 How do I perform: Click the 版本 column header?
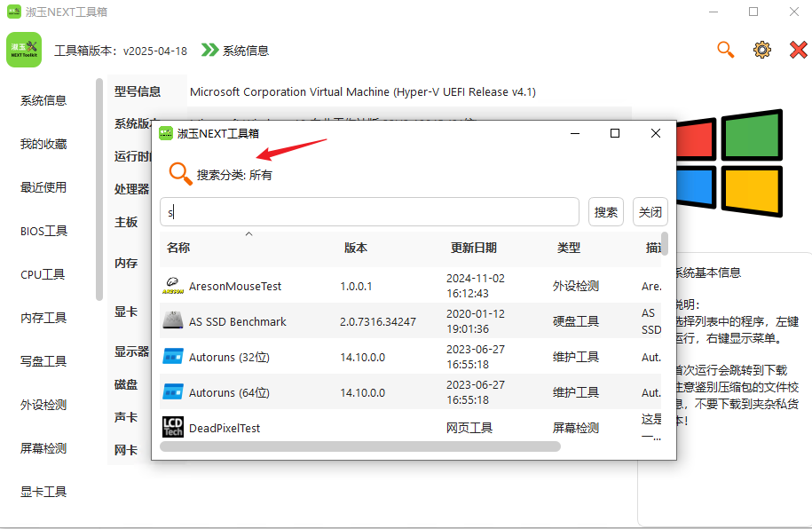(x=355, y=248)
